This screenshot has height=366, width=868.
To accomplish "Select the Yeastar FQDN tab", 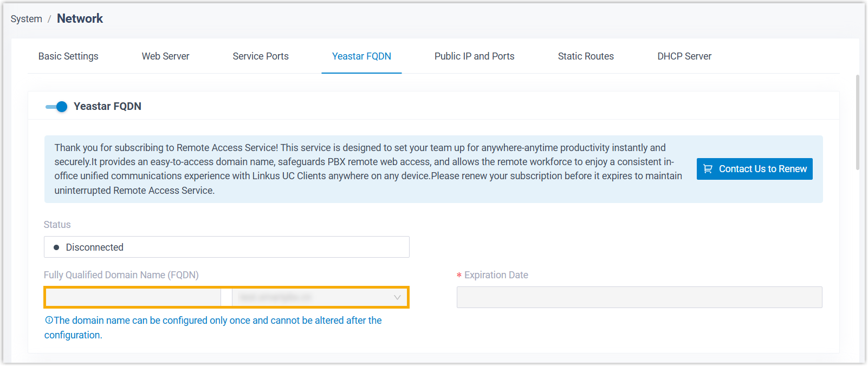I will point(361,56).
